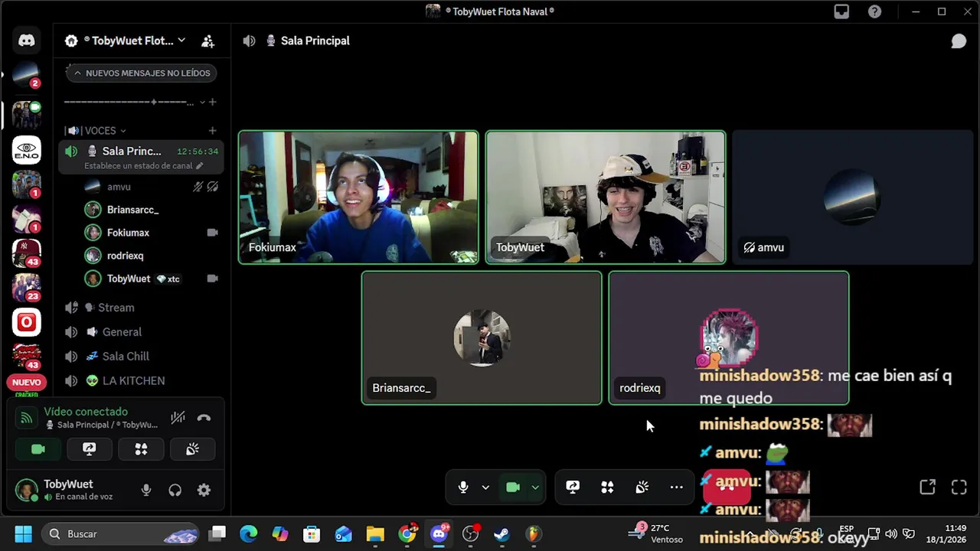980x551 pixels.
Task: Toggle camera in left voice panel
Action: click(38, 449)
